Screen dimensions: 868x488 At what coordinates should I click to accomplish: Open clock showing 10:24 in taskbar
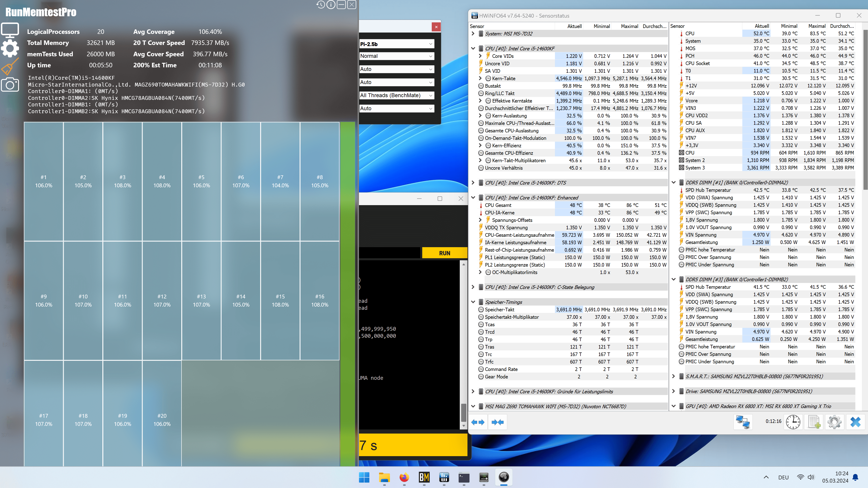pyautogui.click(x=835, y=477)
